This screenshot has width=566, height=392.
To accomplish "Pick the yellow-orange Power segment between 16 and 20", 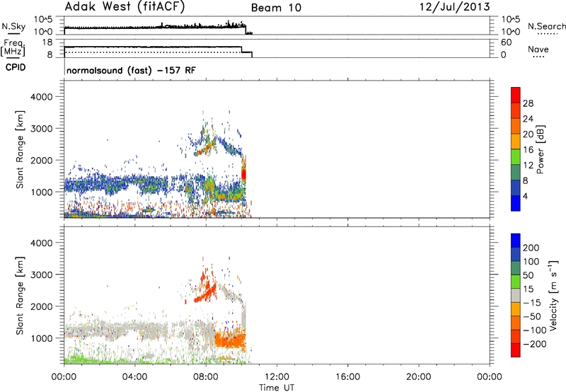I will [516, 142].
